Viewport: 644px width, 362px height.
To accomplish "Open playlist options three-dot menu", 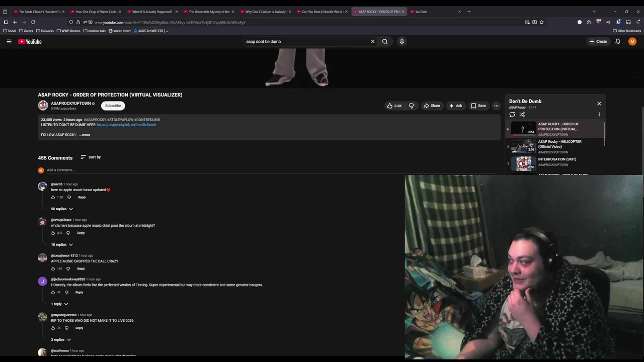I will [x=599, y=115].
